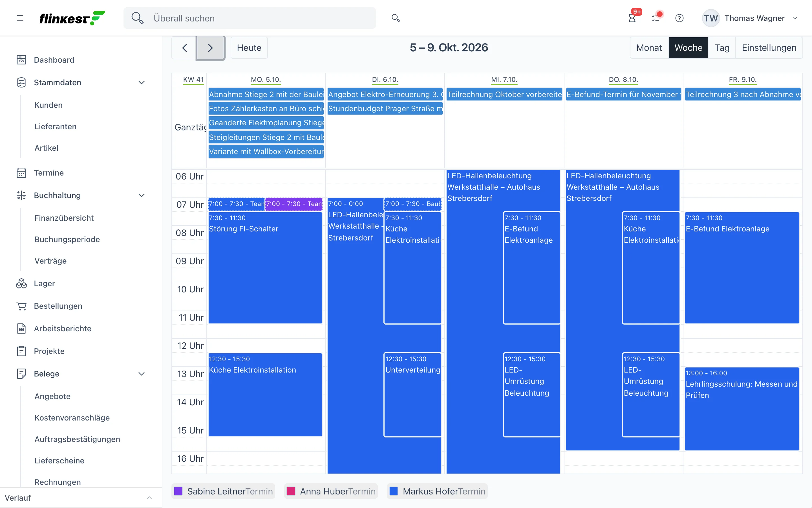Open the task checklist icon

tap(656, 18)
